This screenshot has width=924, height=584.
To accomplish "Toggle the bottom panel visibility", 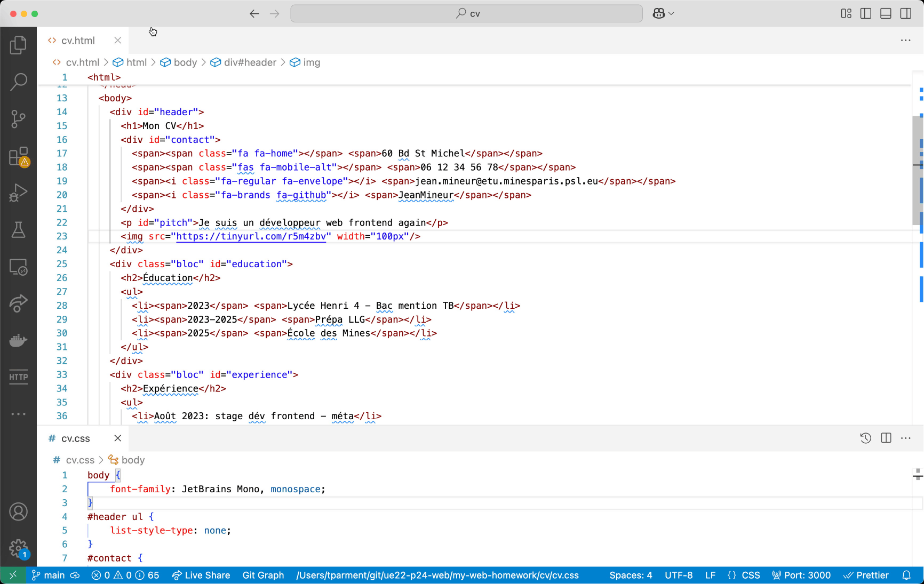I will 886,13.
